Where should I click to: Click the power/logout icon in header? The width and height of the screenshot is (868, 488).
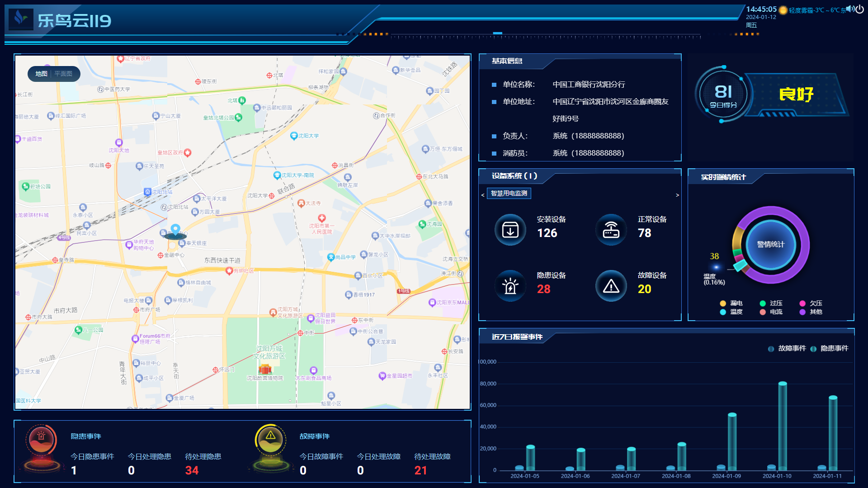pyautogui.click(x=859, y=9)
